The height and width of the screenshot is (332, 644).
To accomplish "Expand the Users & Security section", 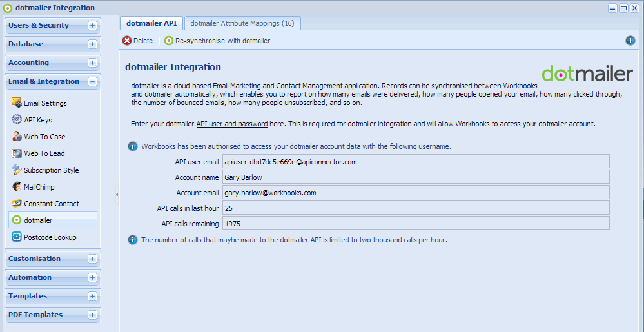I will (x=92, y=26).
